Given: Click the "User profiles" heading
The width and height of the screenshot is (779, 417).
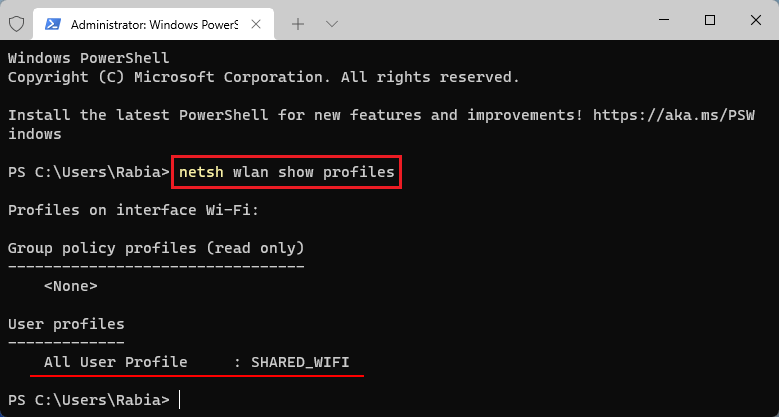Looking at the screenshot, I should [66, 324].
